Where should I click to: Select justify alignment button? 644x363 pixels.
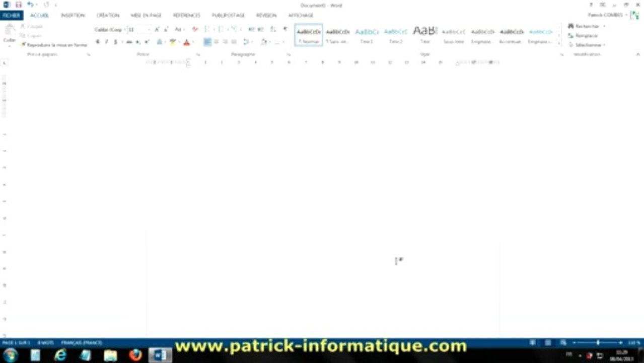[234, 42]
